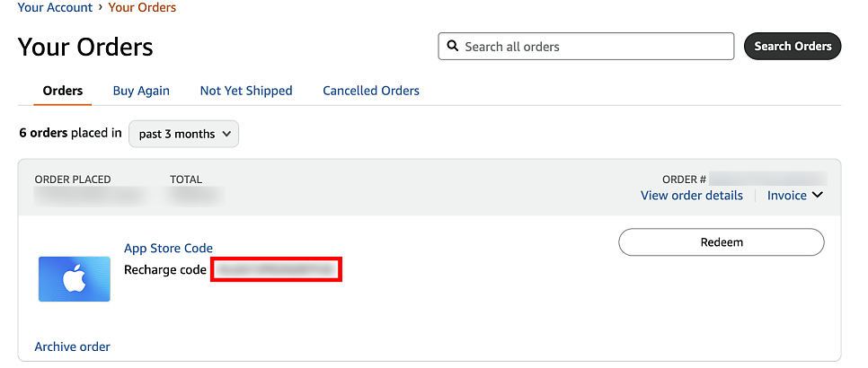Screen dimensions: 868x368
Task: Select the Cancelled Orders tab
Action: click(371, 91)
